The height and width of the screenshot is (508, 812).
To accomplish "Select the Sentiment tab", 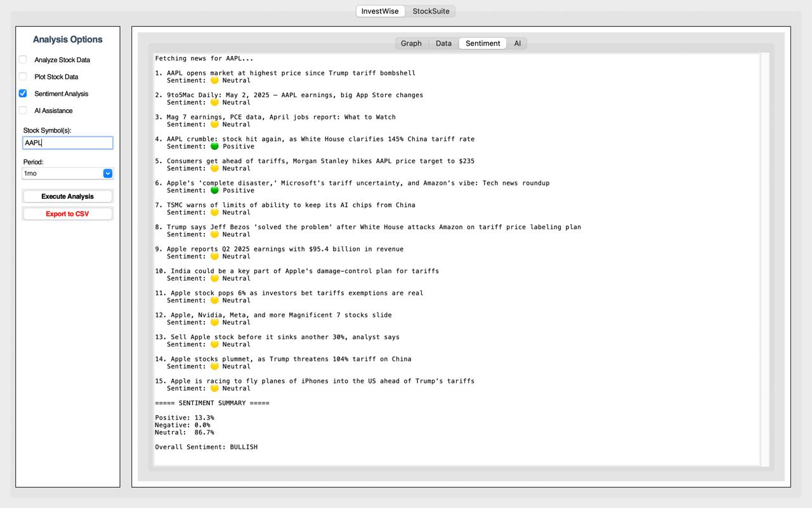I will point(483,43).
